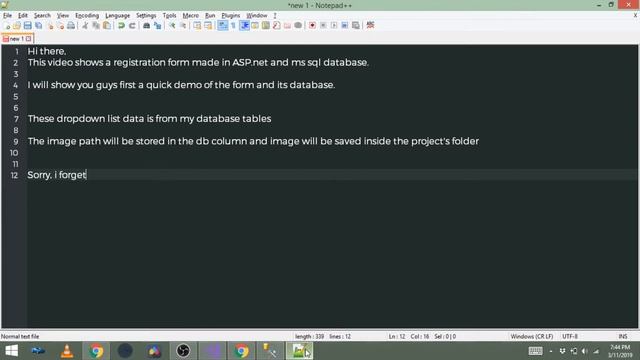
Task: Open the Encoding menu
Action: [x=87, y=16]
